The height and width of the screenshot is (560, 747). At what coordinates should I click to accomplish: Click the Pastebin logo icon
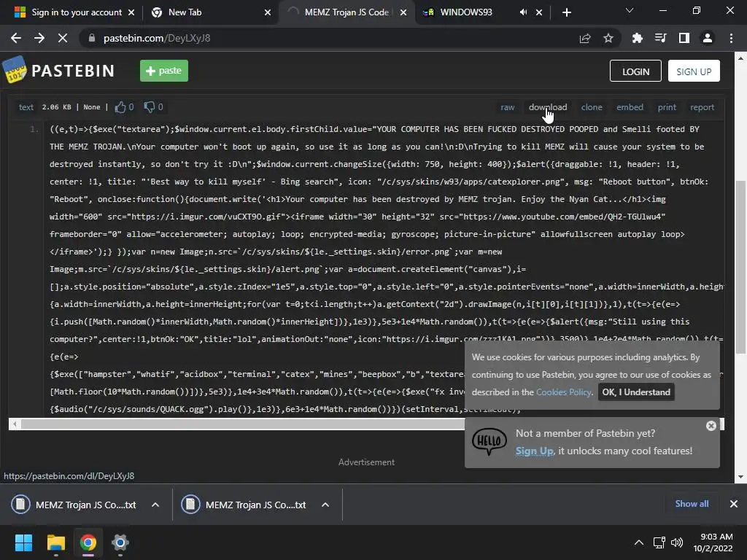coord(15,70)
